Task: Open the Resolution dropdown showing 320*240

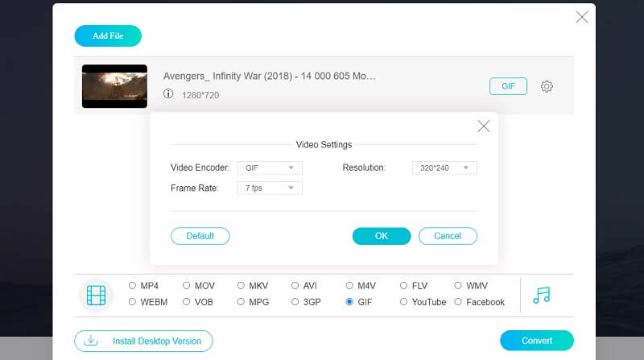Action: [x=444, y=168]
